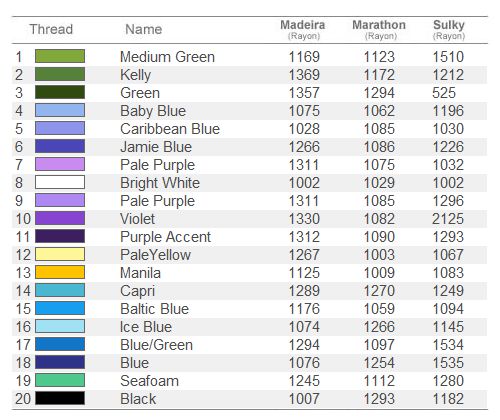Click the Jamie Blue thread name
Image resolution: width=500 pixels, height=420 pixels.
coord(156,147)
